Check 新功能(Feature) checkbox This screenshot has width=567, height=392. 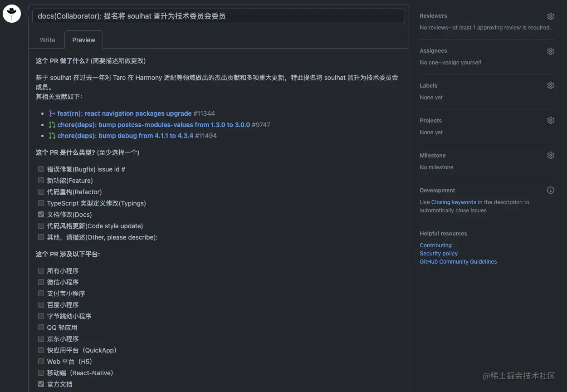[41, 180]
